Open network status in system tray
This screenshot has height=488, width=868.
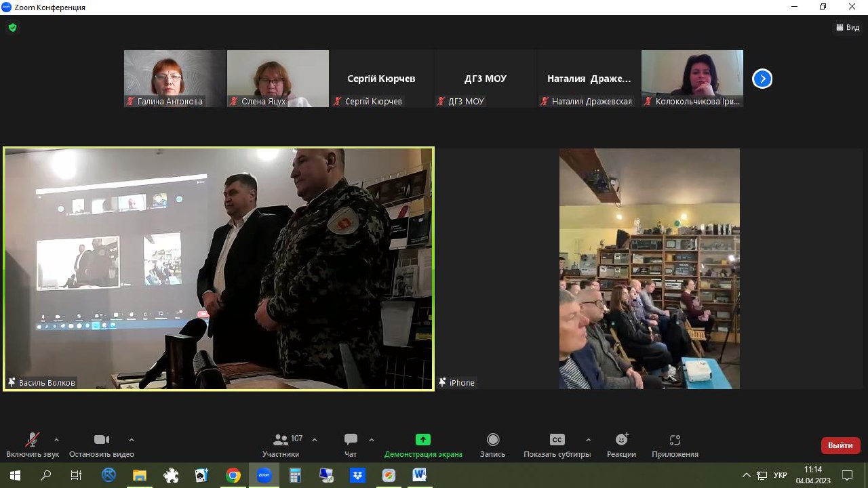click(x=762, y=475)
